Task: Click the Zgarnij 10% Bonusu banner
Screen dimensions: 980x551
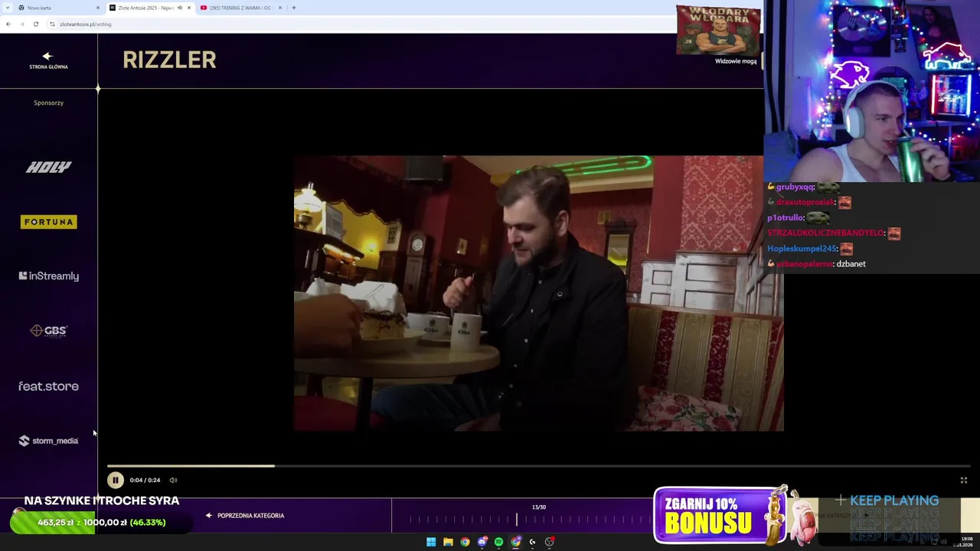Action: [720, 515]
